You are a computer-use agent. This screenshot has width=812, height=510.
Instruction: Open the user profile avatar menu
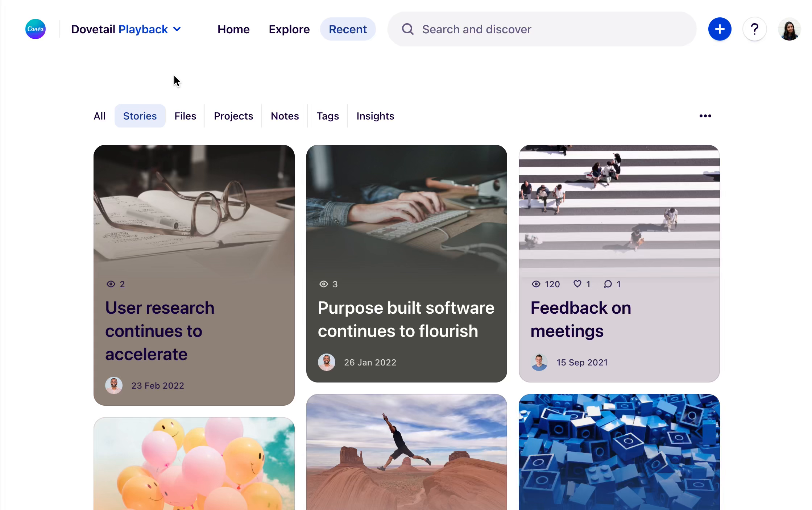click(789, 29)
